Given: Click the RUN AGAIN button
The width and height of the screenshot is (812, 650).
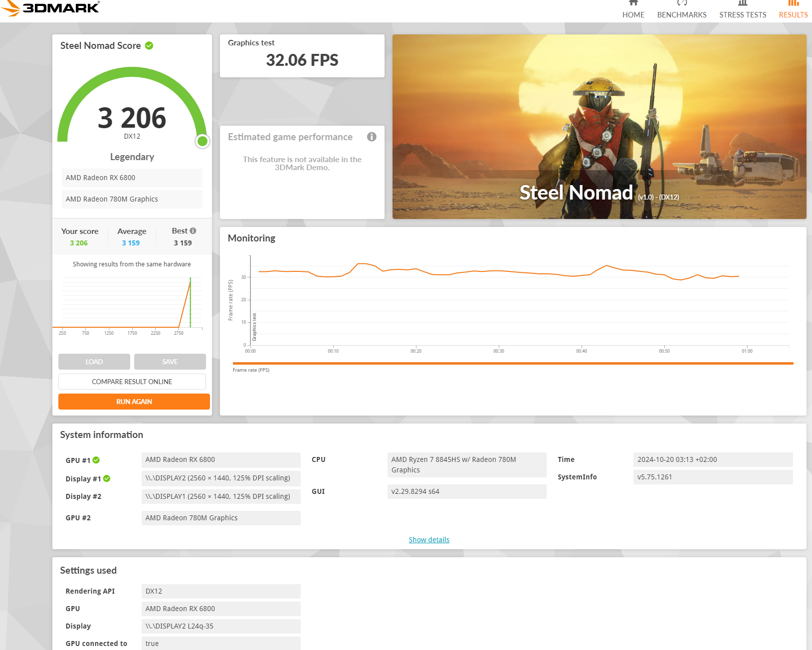Looking at the screenshot, I should click(x=134, y=402).
